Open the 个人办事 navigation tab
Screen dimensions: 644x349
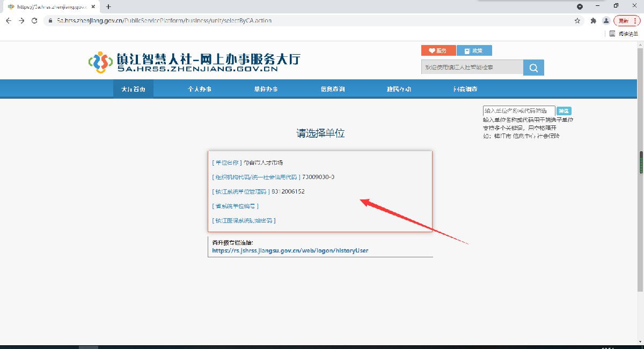[199, 89]
